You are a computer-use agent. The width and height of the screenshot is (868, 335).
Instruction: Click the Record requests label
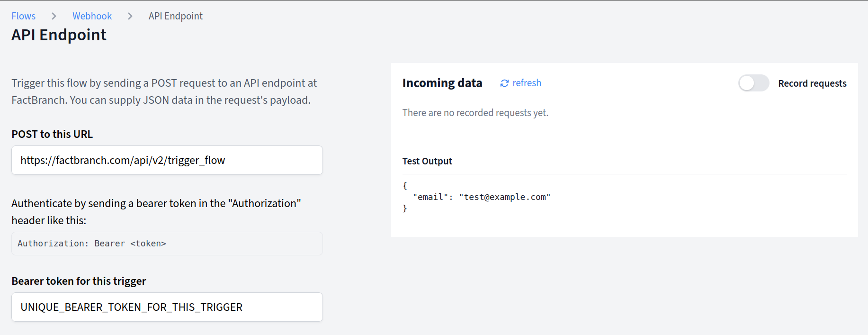coord(812,83)
